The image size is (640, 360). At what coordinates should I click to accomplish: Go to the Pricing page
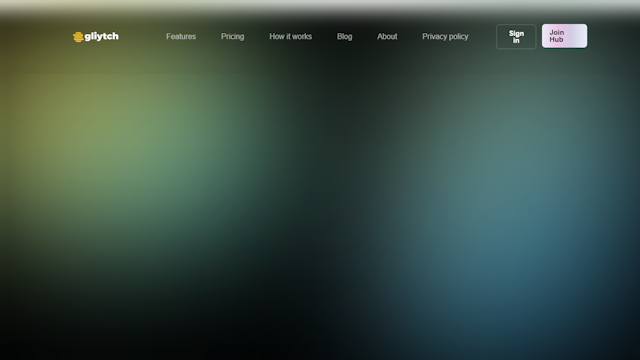coord(233,36)
